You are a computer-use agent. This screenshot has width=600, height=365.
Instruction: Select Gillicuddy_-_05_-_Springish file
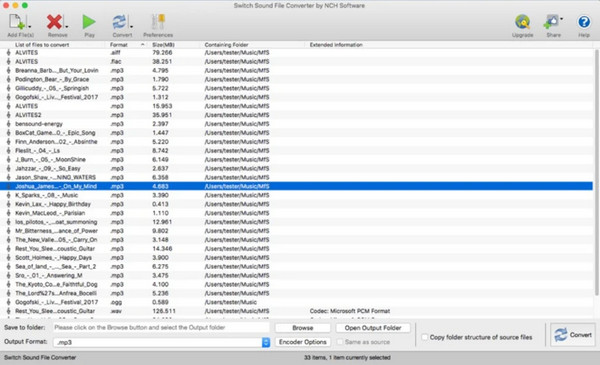(297, 88)
